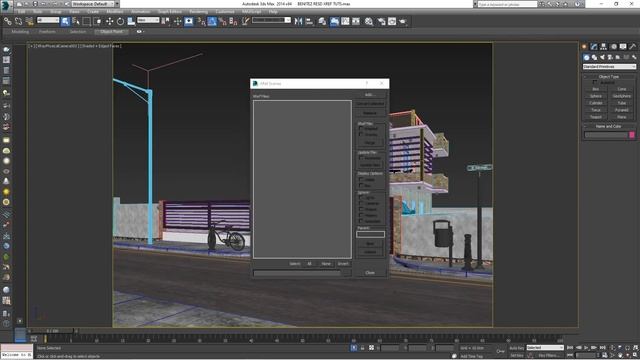
Task: Toggle the 3D Snaps icon
Action: (202, 21)
